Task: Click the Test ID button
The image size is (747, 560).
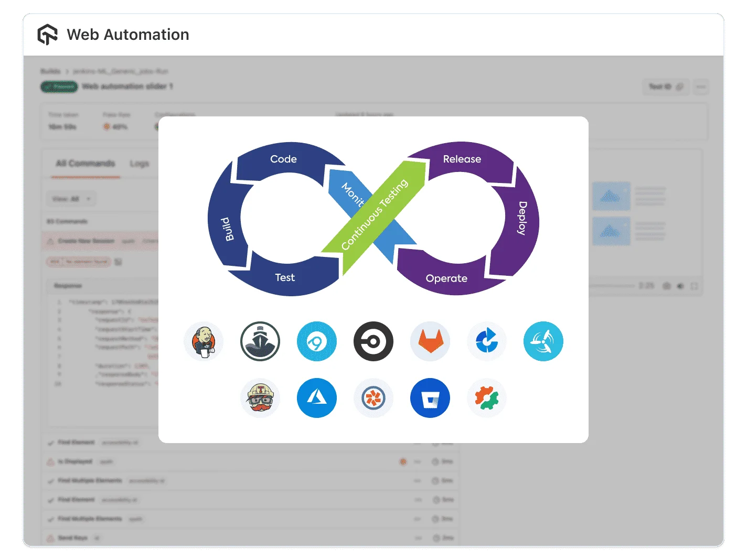Action: [666, 87]
